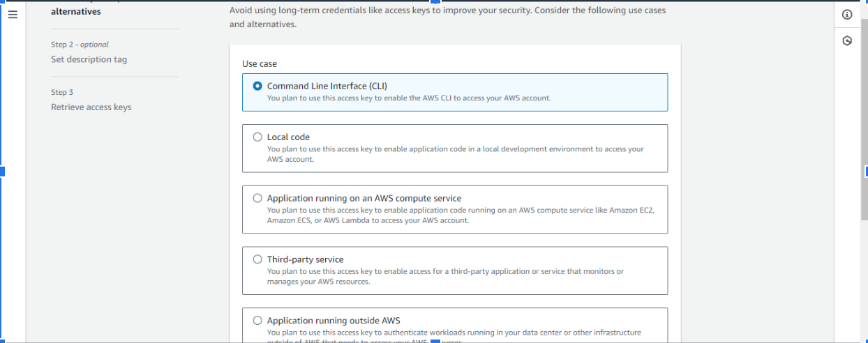
Task: Click the 'Step 2 - optional' label
Action: (x=80, y=45)
